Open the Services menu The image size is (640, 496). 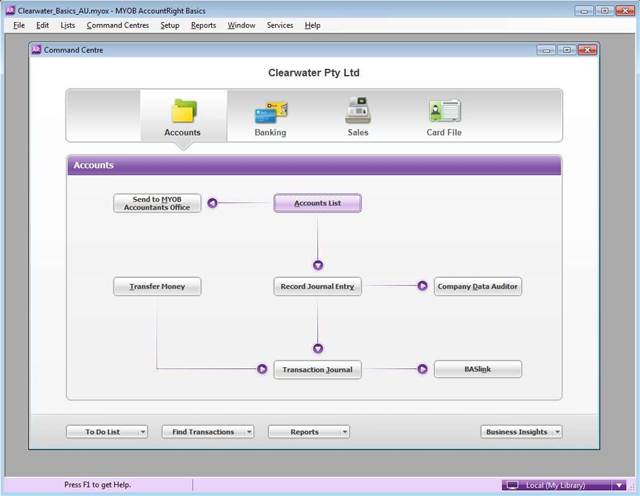click(x=280, y=25)
